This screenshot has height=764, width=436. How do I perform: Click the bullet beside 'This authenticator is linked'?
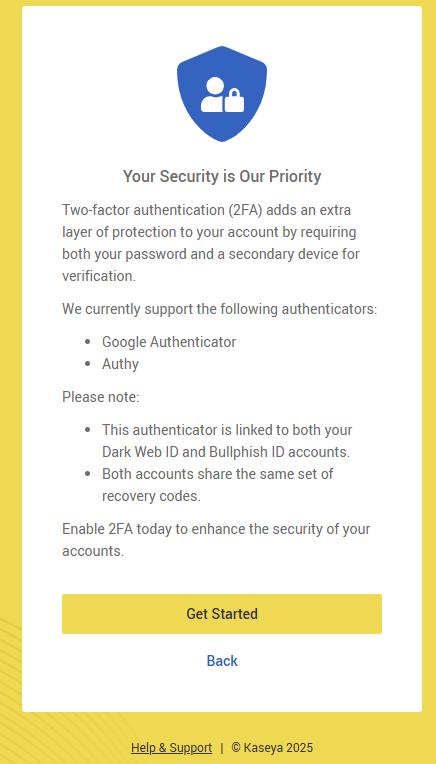pyautogui.click(x=88, y=430)
